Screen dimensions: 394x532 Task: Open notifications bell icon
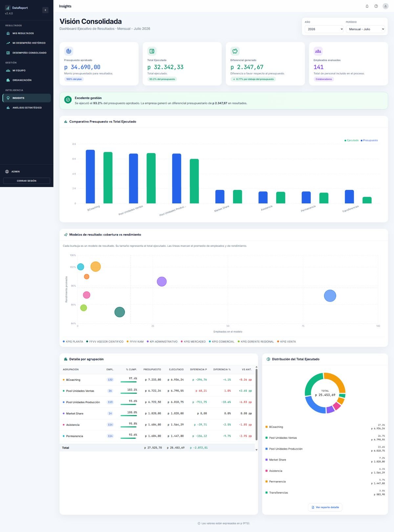367,6
